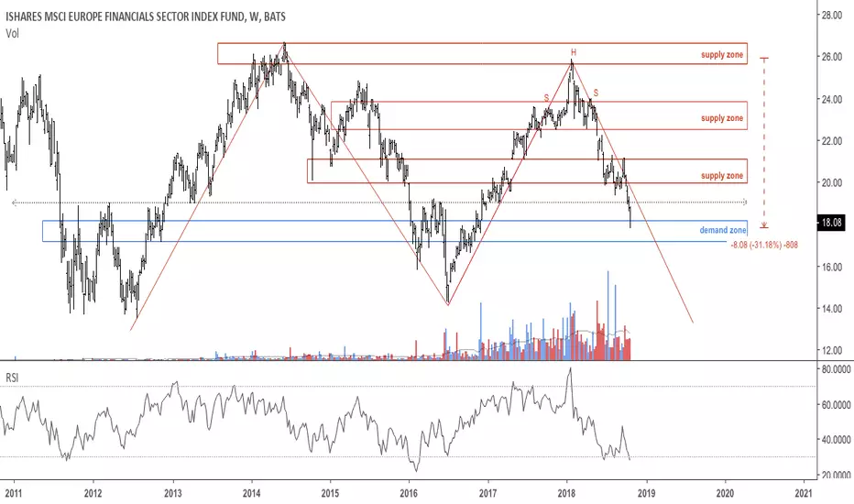Select the blue demand zone label

click(x=723, y=231)
